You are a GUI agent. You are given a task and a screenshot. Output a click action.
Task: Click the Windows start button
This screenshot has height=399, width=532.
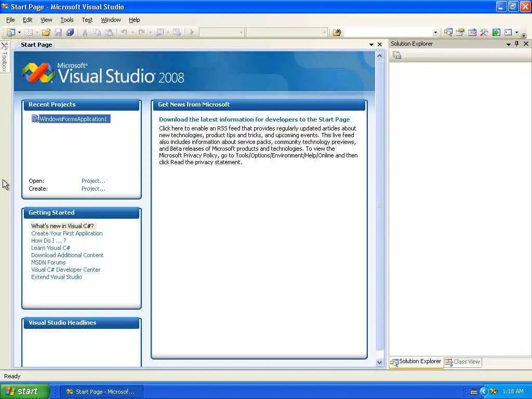click(24, 392)
